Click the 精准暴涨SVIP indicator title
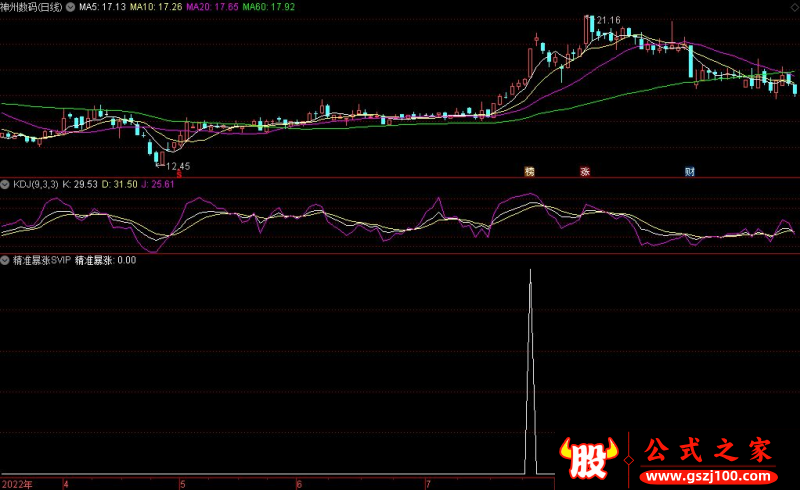This screenshot has width=800, height=490. click(x=41, y=260)
